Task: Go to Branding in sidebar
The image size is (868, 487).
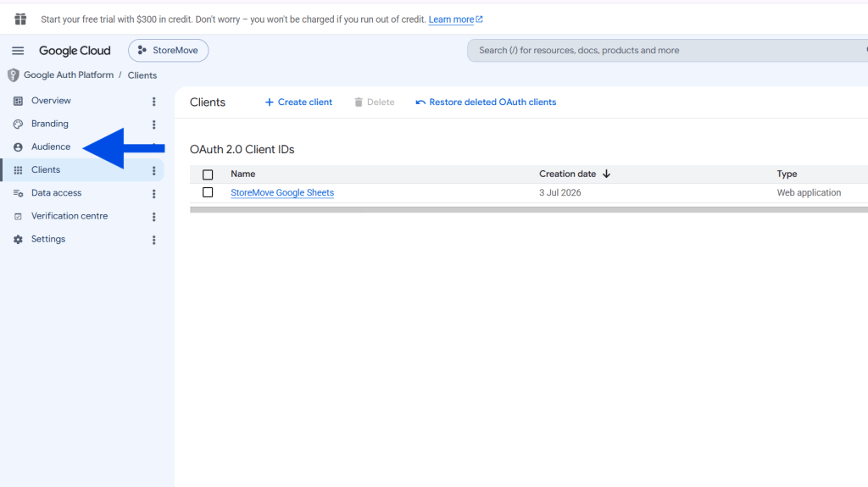Action: point(50,124)
